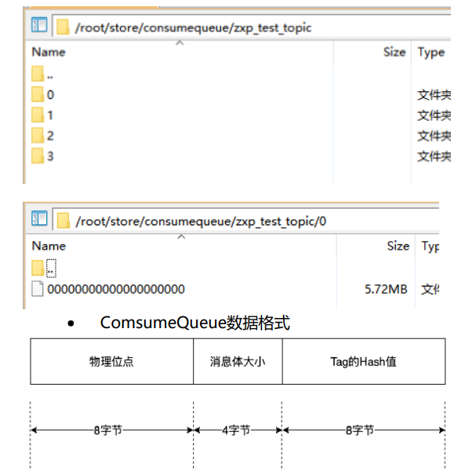Click the tree-view icon beside the zxp_test_topic path
Screen dimensions: 476x471
(39, 26)
